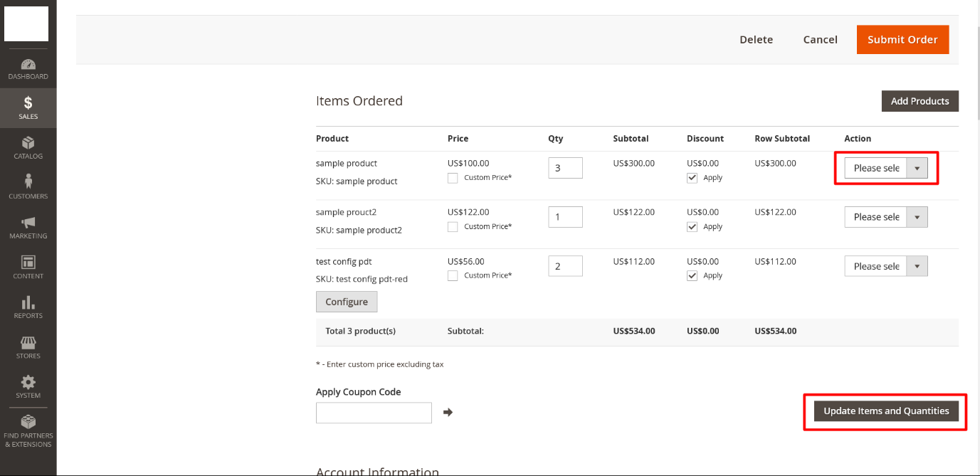Tick Custom Price for test config pdt
The height and width of the screenshot is (476, 980).
point(453,276)
